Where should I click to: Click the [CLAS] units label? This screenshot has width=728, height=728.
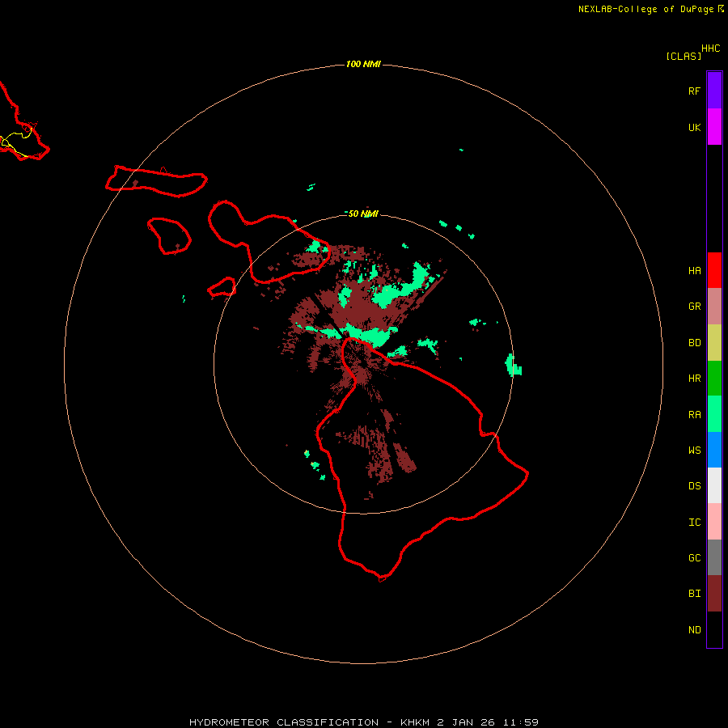coord(684,56)
